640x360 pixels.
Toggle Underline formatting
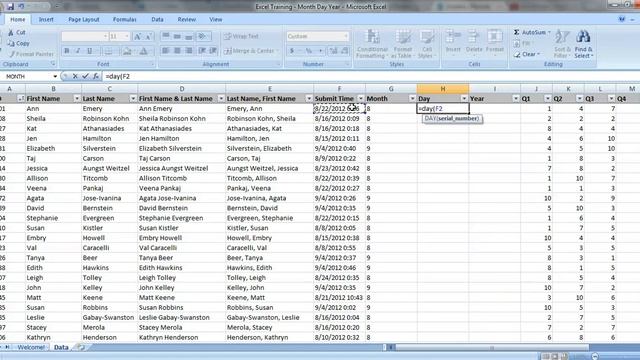pyautogui.click(x=89, y=51)
